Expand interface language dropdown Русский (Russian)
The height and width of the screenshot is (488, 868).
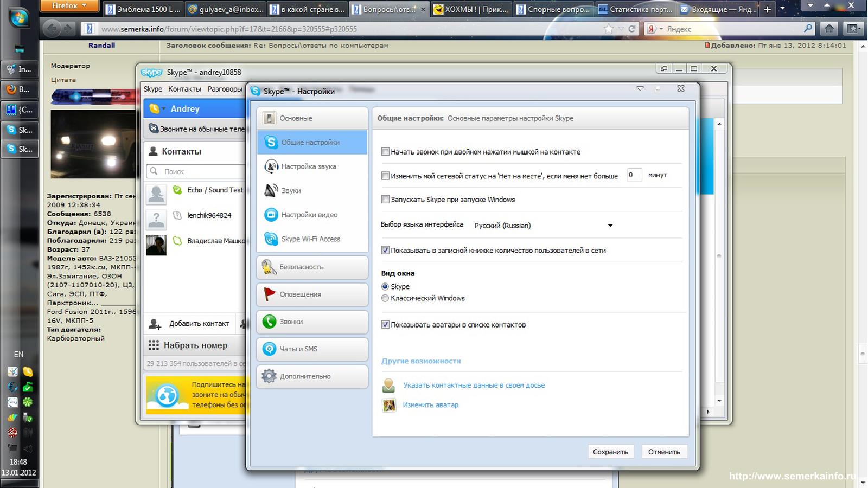pos(610,226)
